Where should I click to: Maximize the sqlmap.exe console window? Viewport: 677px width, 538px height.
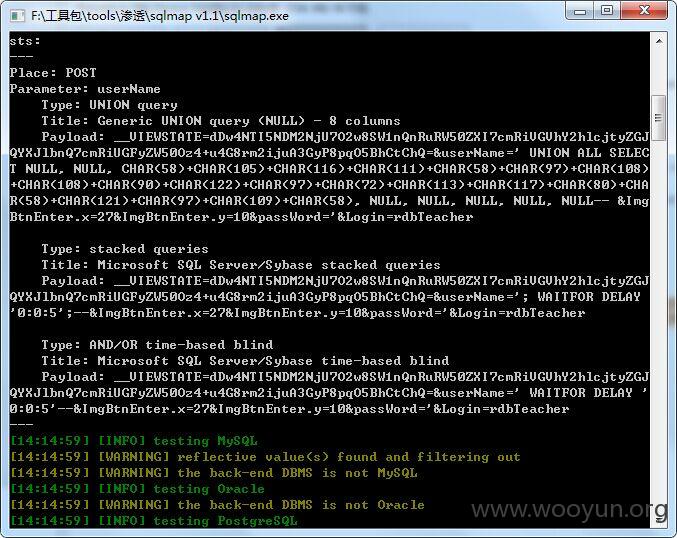tap(607, 10)
